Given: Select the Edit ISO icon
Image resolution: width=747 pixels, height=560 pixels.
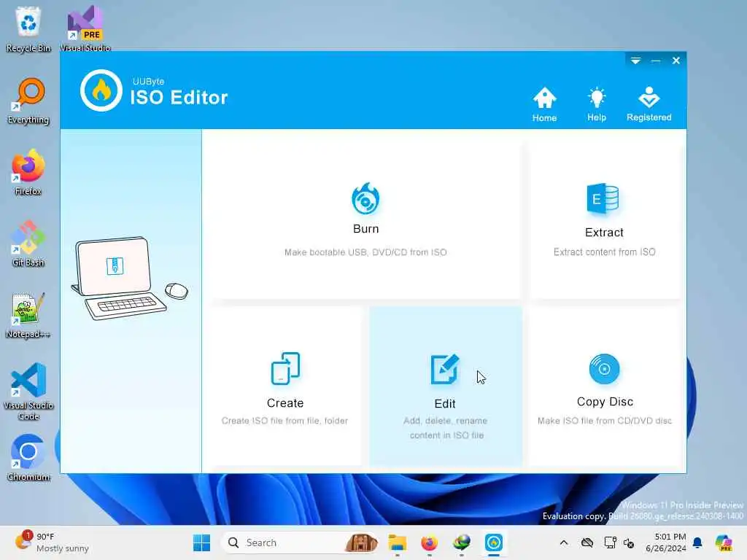Looking at the screenshot, I should (x=444, y=368).
